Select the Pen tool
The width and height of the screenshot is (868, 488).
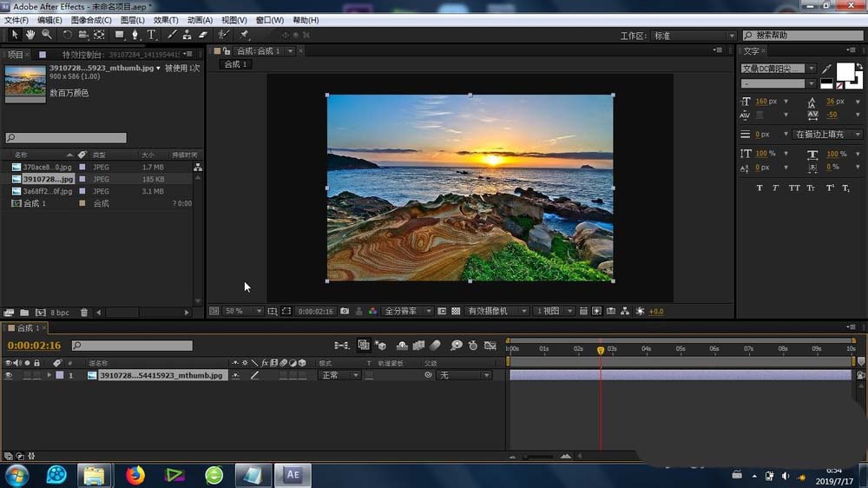tap(135, 35)
